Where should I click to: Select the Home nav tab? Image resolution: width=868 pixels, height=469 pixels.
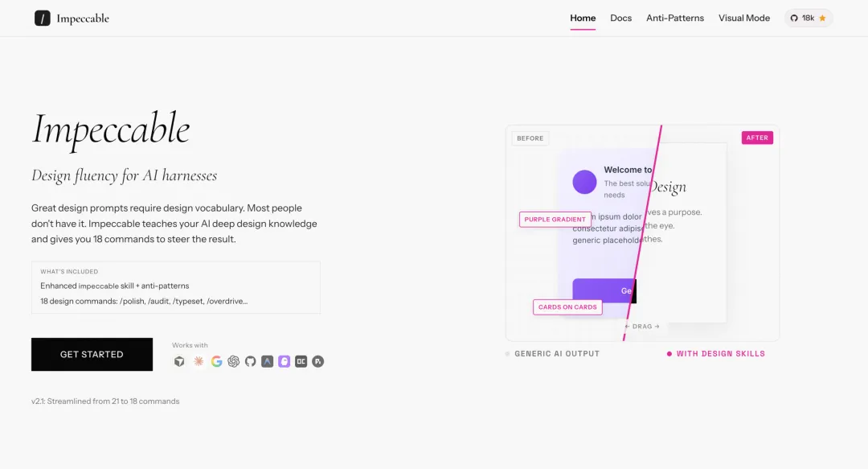(583, 19)
